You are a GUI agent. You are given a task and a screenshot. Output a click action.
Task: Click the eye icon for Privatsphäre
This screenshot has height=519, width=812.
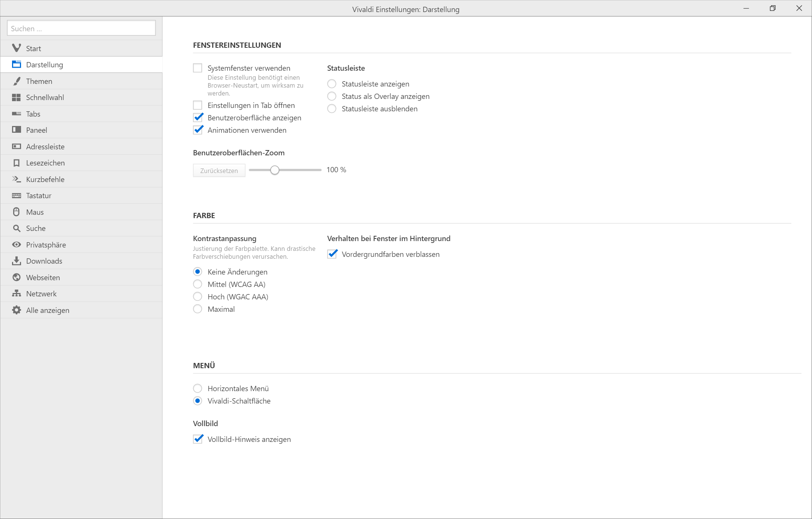click(16, 245)
